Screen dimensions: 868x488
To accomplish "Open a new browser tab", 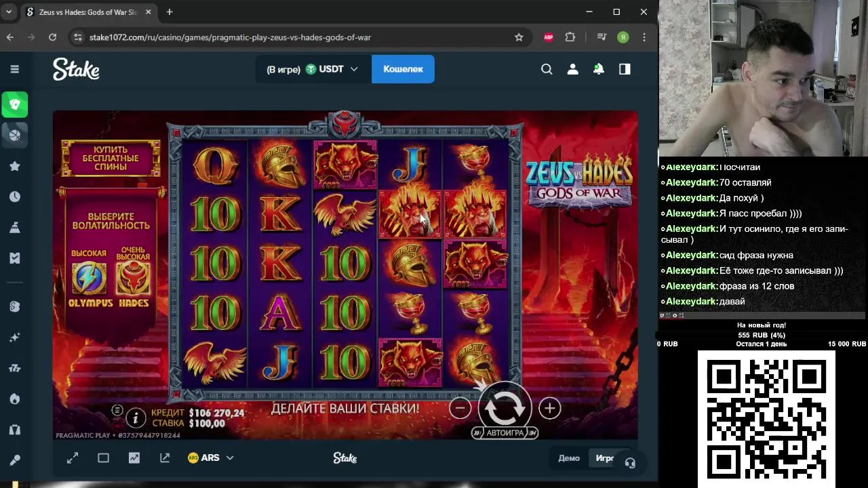I will coord(170,12).
